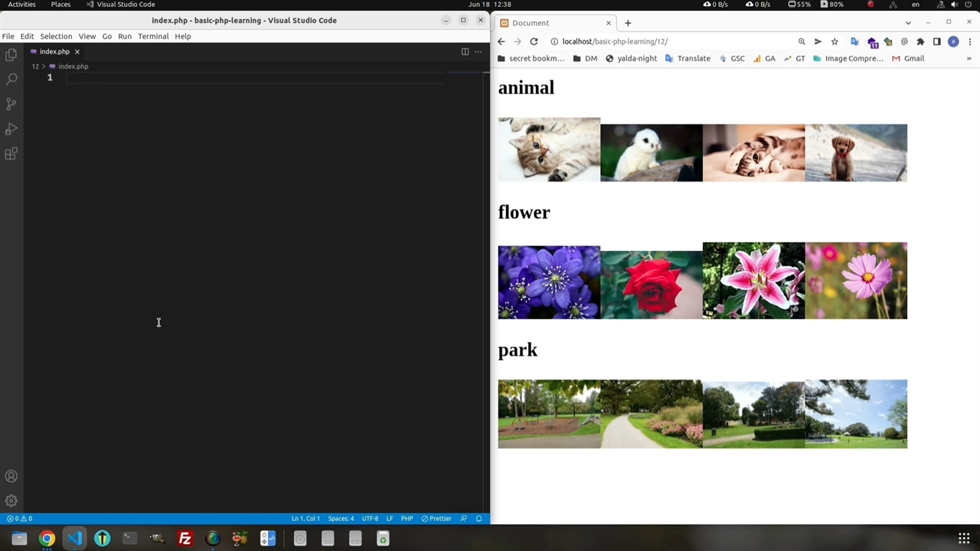Split the editor to the right
This screenshot has height=551, width=980.
465,51
